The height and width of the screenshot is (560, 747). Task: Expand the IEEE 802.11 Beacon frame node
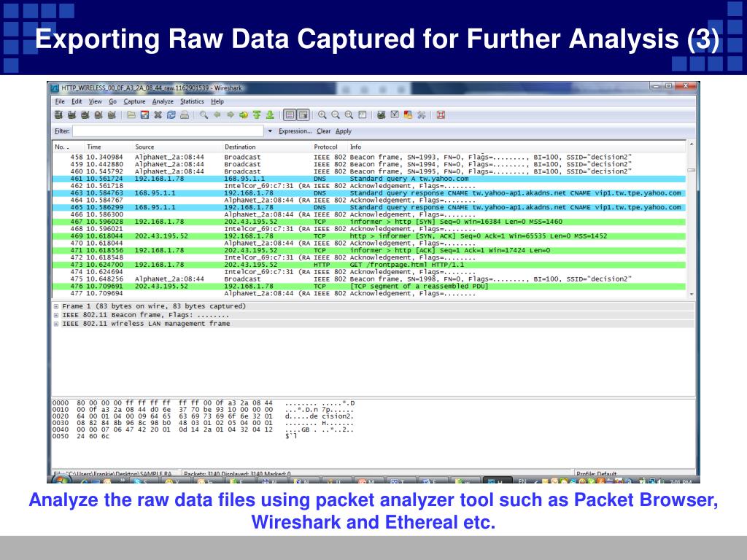click(x=56, y=315)
